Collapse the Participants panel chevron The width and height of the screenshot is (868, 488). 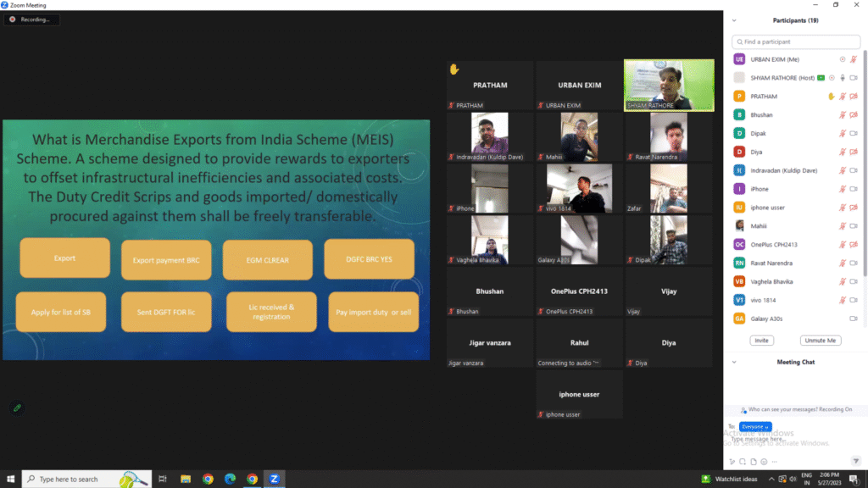coord(734,20)
